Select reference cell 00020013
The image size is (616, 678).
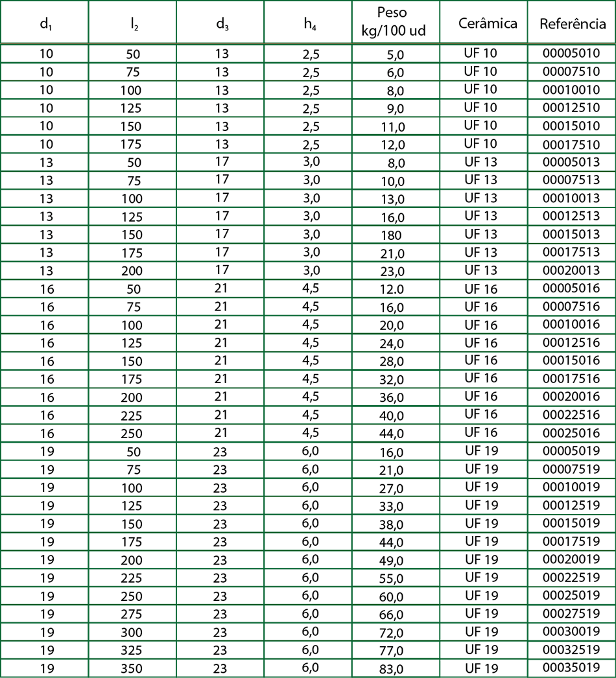click(571, 270)
